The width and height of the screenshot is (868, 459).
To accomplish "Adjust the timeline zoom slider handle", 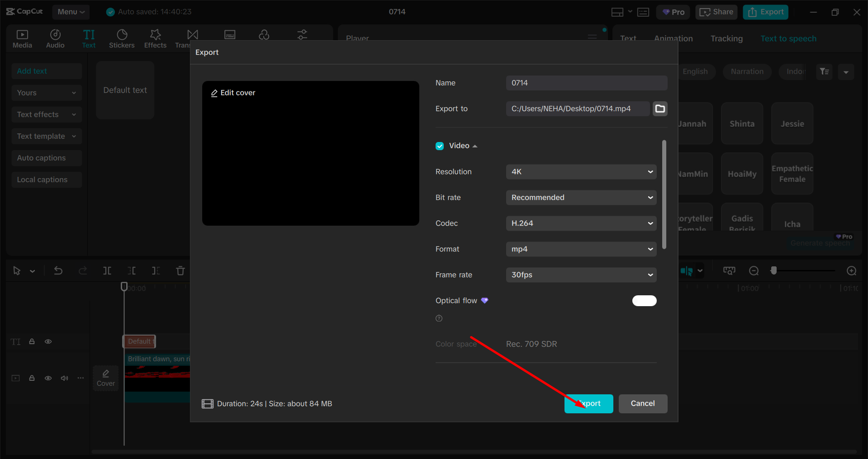I will (774, 270).
